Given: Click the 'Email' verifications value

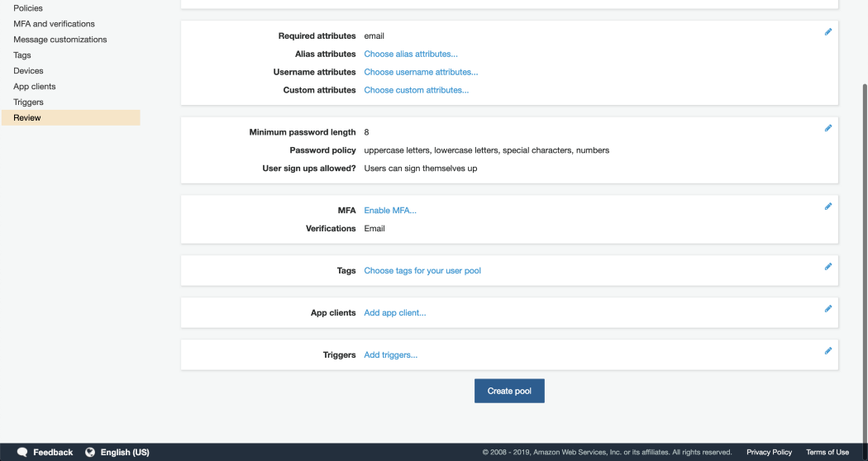Looking at the screenshot, I should [374, 229].
